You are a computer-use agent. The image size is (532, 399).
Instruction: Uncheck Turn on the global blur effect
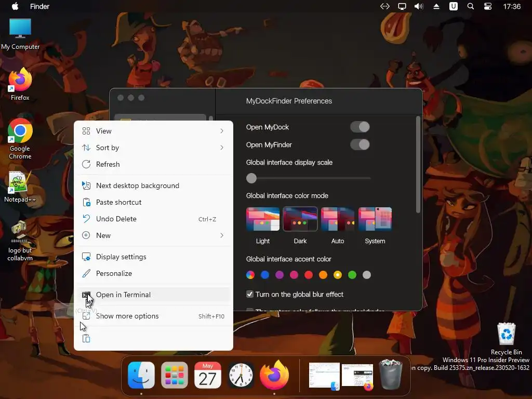(250, 294)
